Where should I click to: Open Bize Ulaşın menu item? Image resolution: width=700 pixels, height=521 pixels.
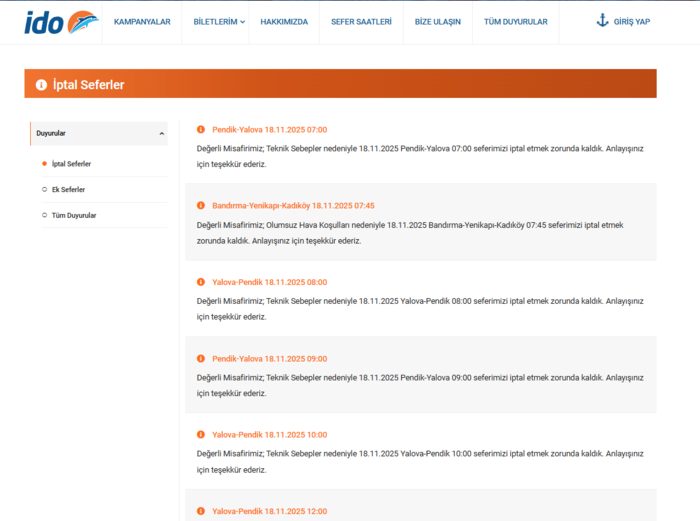click(x=438, y=22)
